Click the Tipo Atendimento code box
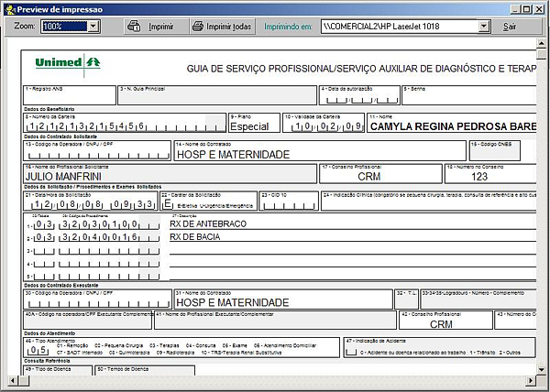This screenshot has width=550, height=392. click(x=38, y=349)
